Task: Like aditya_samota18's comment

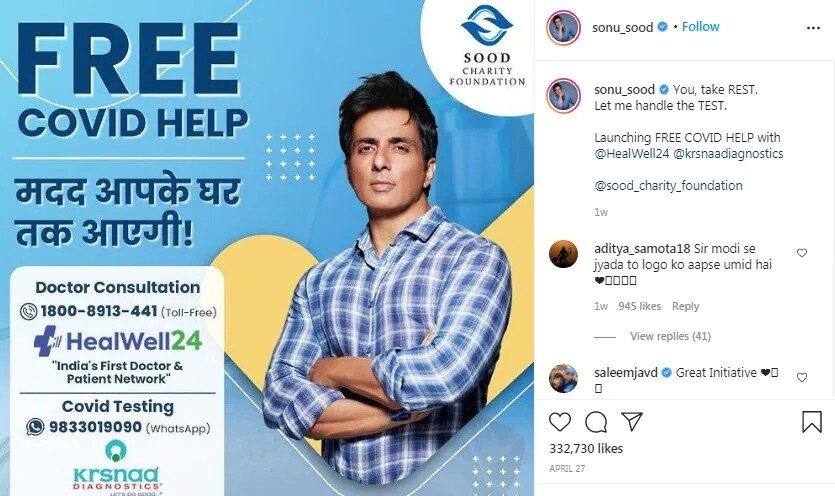Action: point(801,253)
